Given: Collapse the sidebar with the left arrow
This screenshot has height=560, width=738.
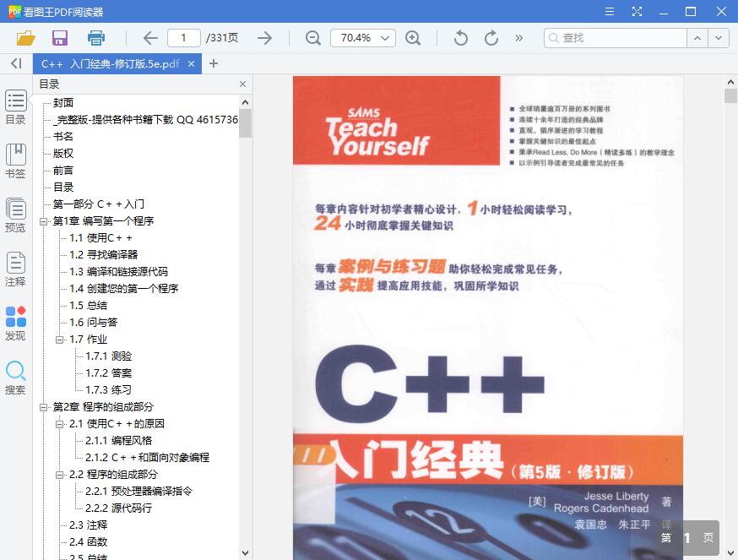Looking at the screenshot, I should tap(17, 63).
